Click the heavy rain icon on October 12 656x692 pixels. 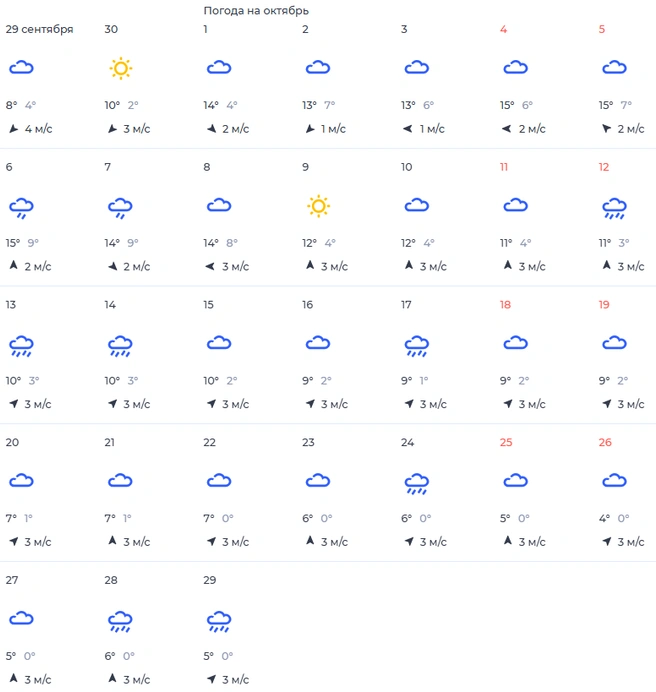(x=615, y=208)
